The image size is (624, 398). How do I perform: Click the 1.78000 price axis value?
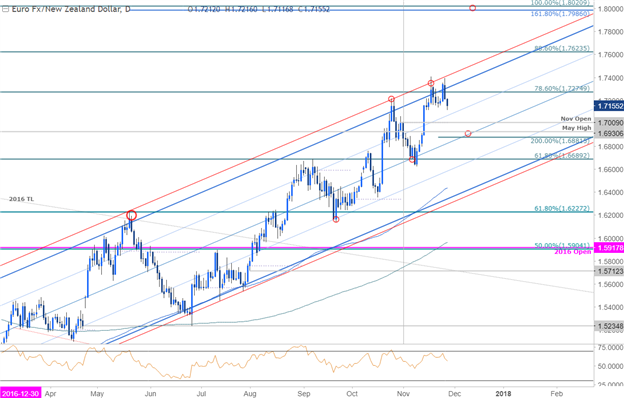(x=609, y=31)
